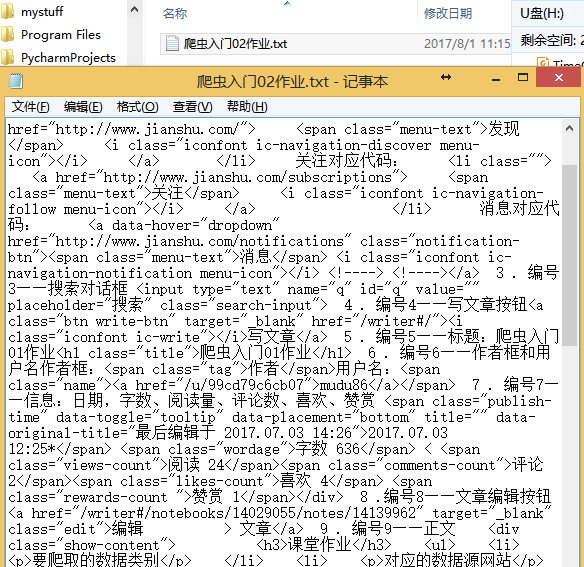This screenshot has height=567, width=584.
Task: Select the PycharmProjects folder in Explorer
Action: pyautogui.click(x=68, y=58)
